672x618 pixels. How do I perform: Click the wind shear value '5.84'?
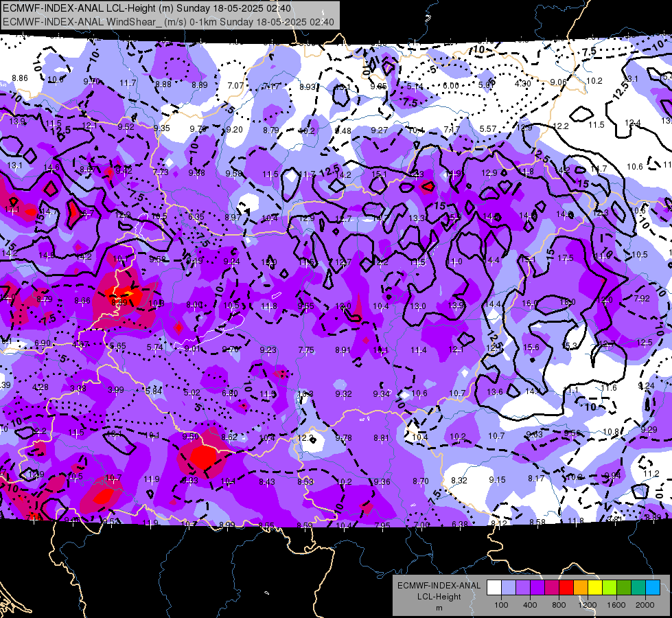point(154,391)
